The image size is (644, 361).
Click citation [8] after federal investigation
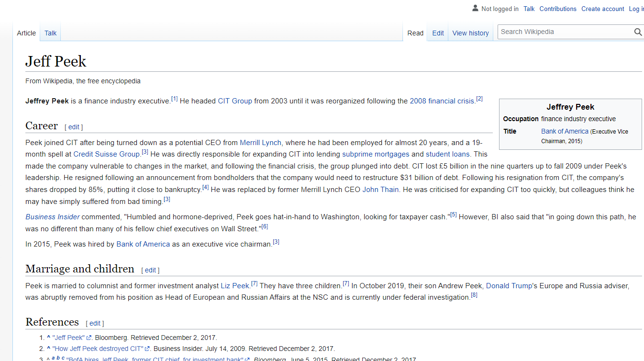[474, 295]
